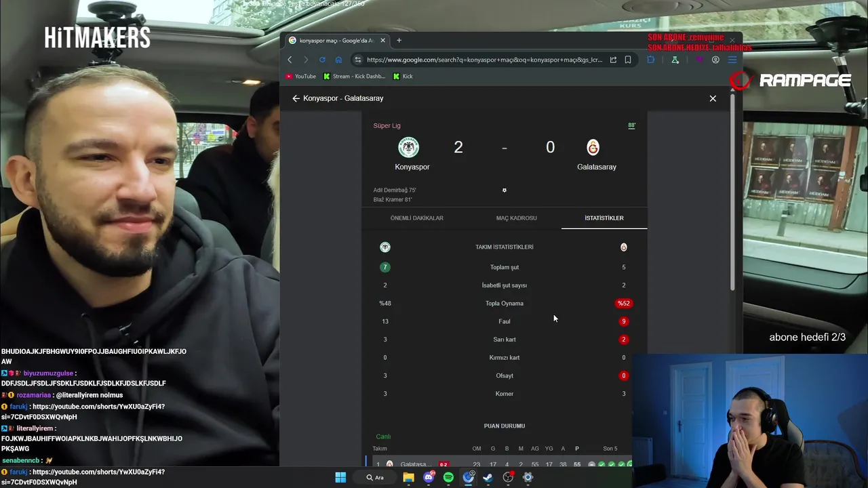Select the konyaspor maçı Google tab
Screen dimensions: 868x488
point(336,41)
